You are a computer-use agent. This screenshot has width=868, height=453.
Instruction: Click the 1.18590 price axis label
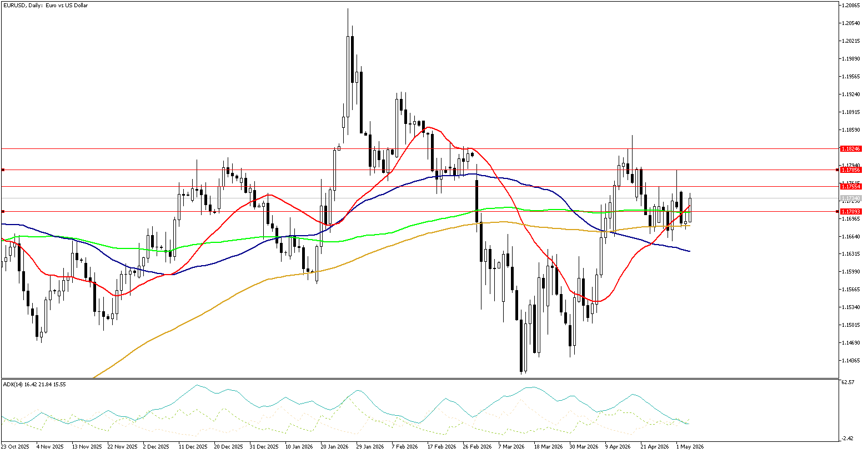[x=851, y=130]
